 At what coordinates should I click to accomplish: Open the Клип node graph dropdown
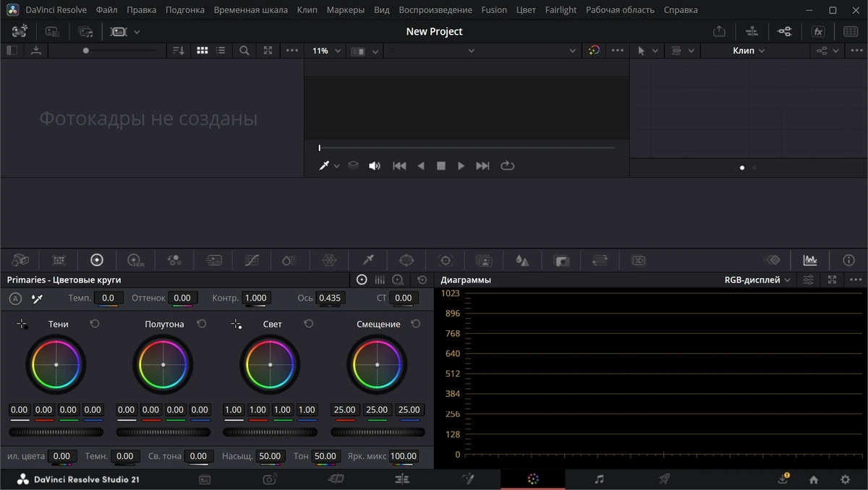(x=749, y=51)
